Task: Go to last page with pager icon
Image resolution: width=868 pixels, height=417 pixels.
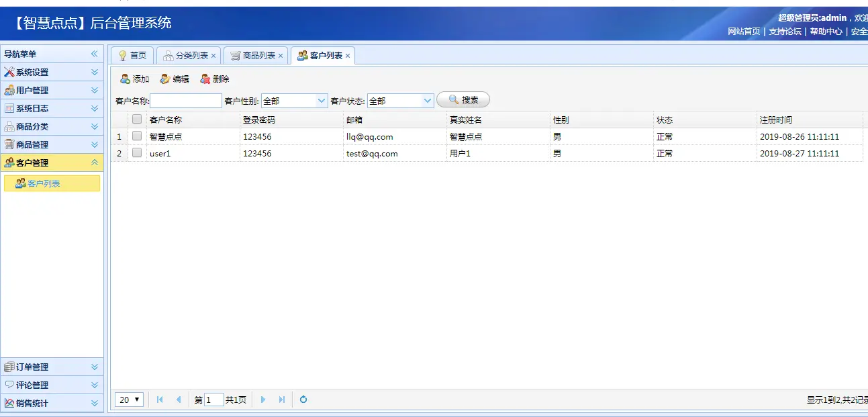Action: (282, 400)
